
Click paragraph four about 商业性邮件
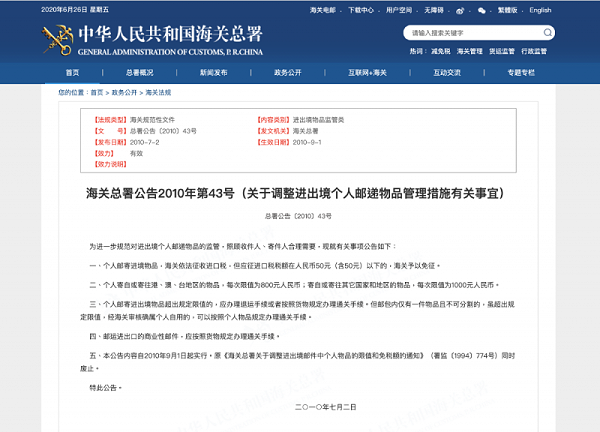coord(184,336)
